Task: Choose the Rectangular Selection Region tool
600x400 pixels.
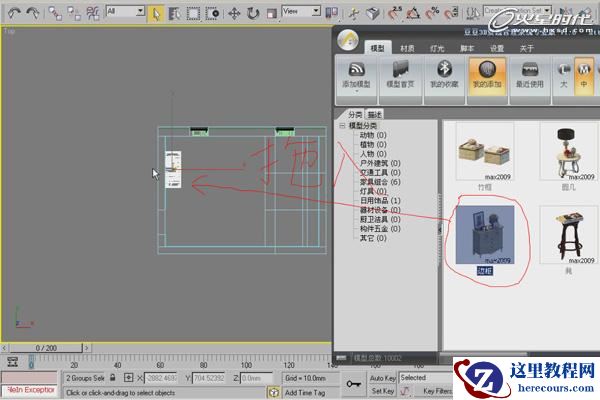Action: 193,14
